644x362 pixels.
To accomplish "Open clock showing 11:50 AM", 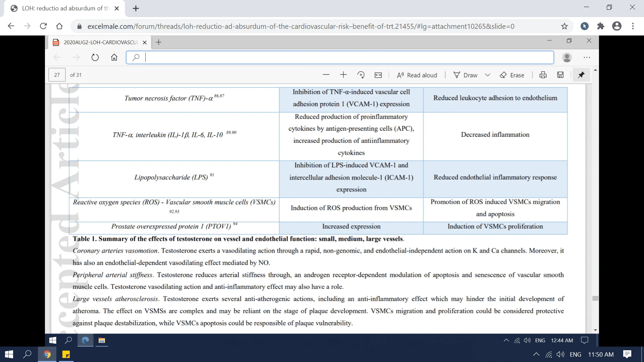I will pyautogui.click(x=601, y=354).
